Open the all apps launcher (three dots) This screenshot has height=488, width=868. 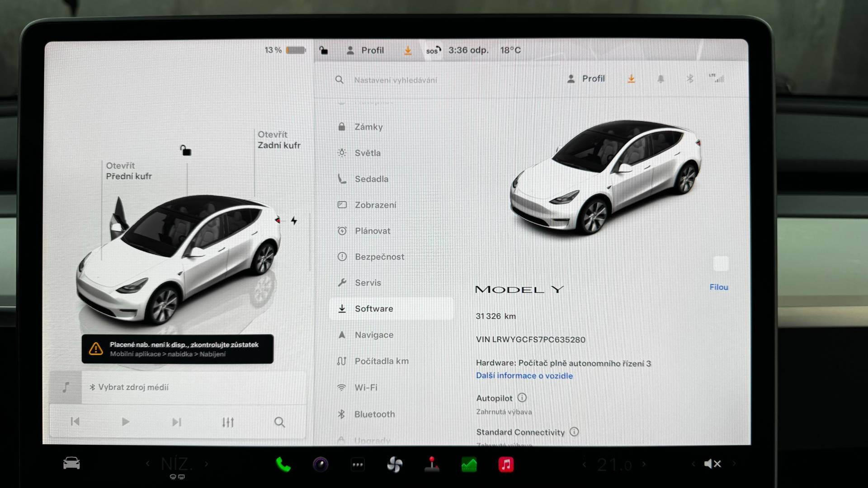click(358, 465)
